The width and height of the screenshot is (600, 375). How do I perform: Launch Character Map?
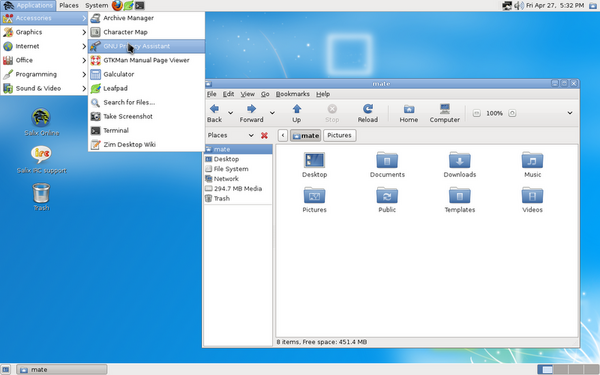(146, 32)
